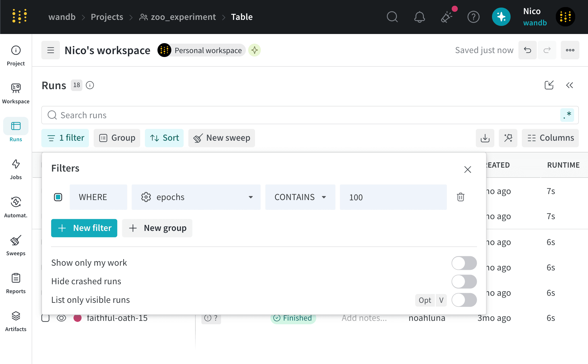Click the Personal workspace label
The width and height of the screenshot is (588, 364).
click(x=208, y=50)
